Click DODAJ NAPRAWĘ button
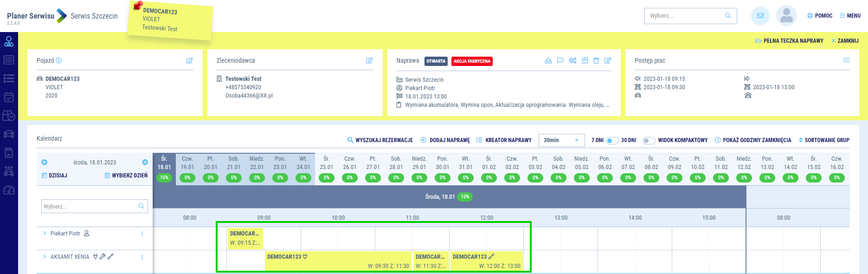Viewport: 868px width, 274px height. pos(445,140)
